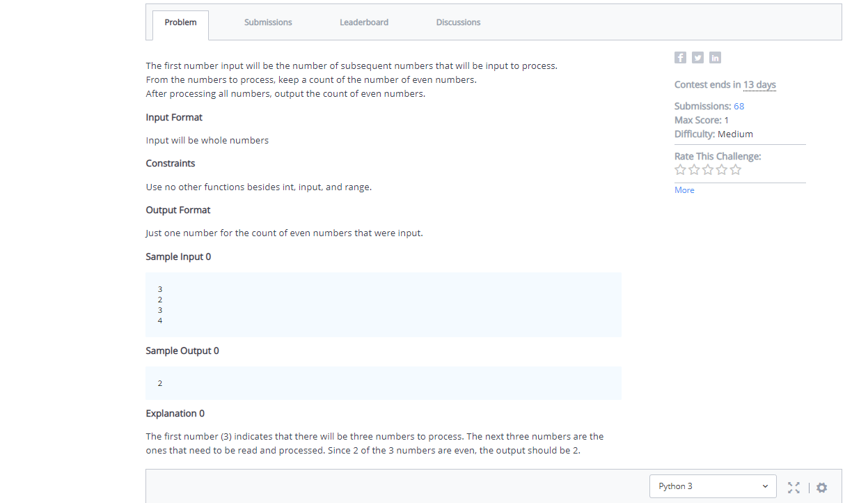Open the editor settings gear
Image resolution: width=868 pixels, height=503 pixels.
tap(821, 488)
